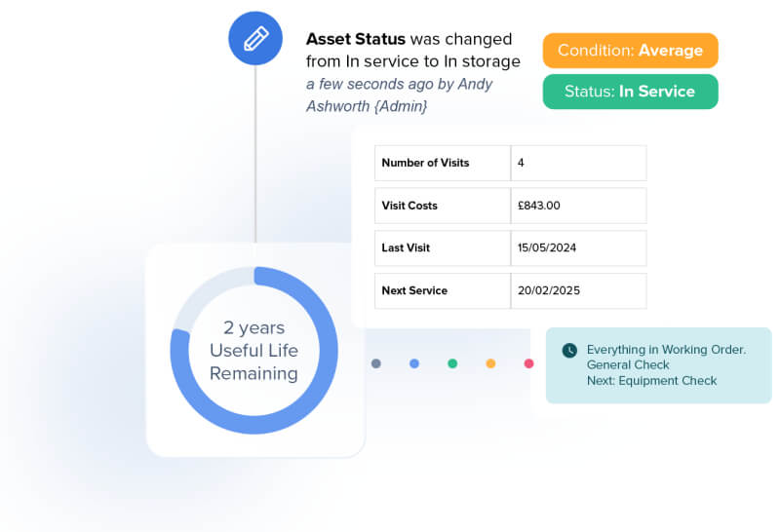Select the green timeline dot
780x532 pixels.
pyautogui.click(x=452, y=363)
